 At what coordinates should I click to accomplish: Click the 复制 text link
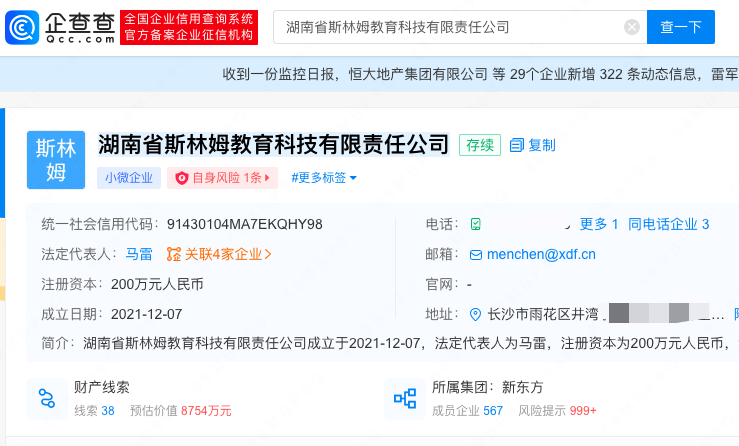coord(542,145)
